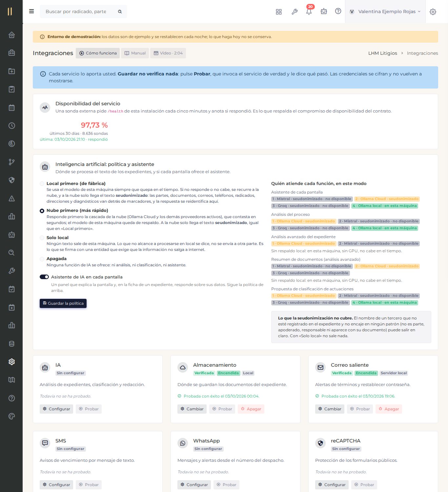This screenshot has height=492, width=448.
Task: Click Probar on the Almacenamiento card
Action: click(222, 409)
